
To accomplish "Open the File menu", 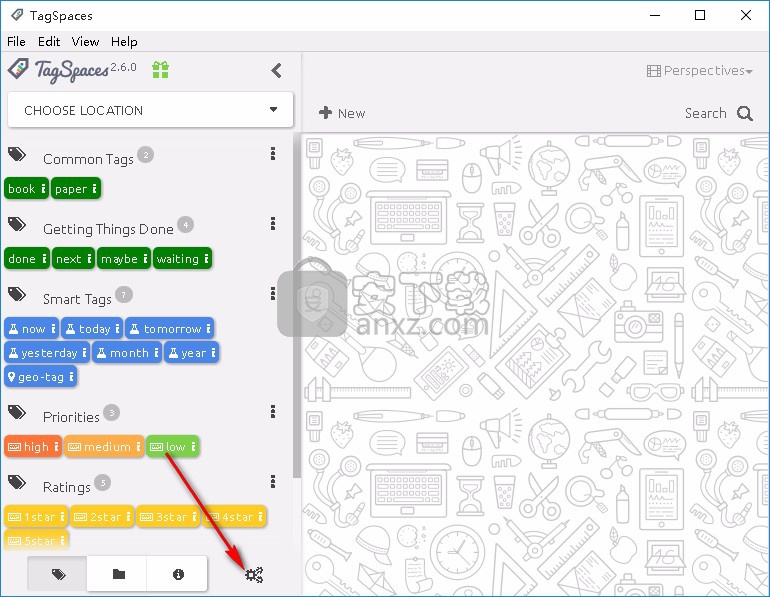I will click(16, 41).
